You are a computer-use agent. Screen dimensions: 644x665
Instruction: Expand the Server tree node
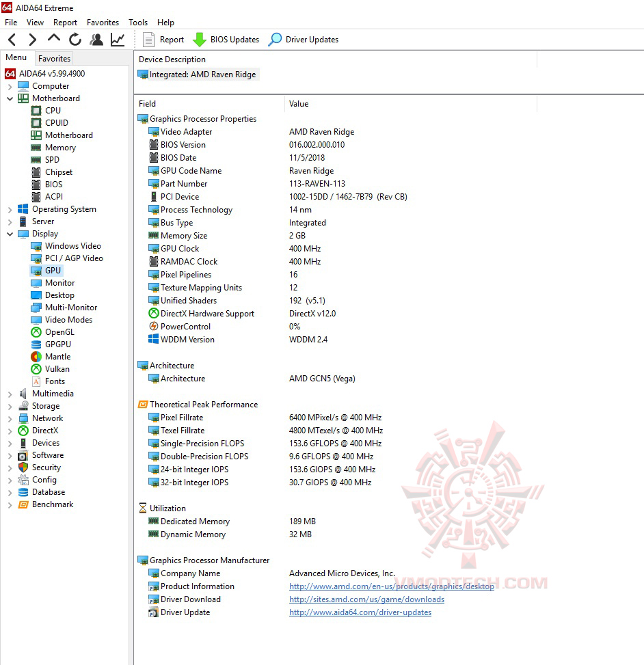coord(10,222)
